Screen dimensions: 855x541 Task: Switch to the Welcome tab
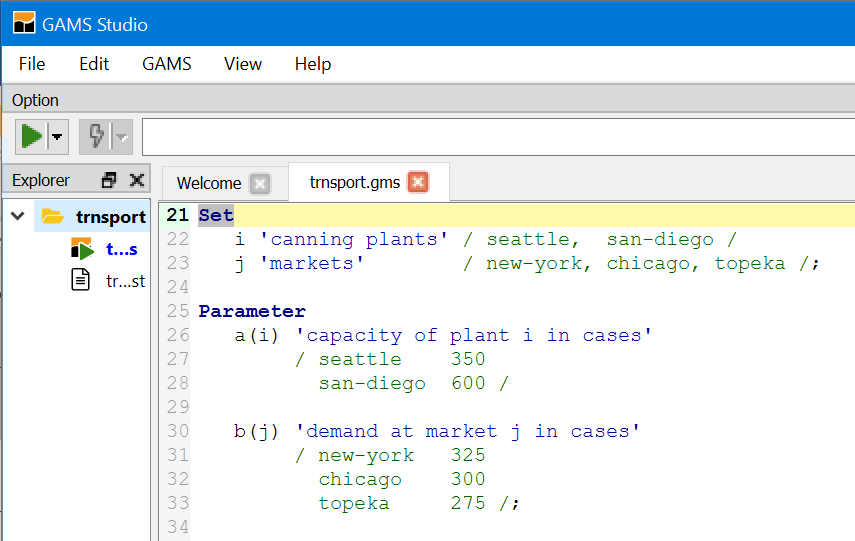coord(208,183)
